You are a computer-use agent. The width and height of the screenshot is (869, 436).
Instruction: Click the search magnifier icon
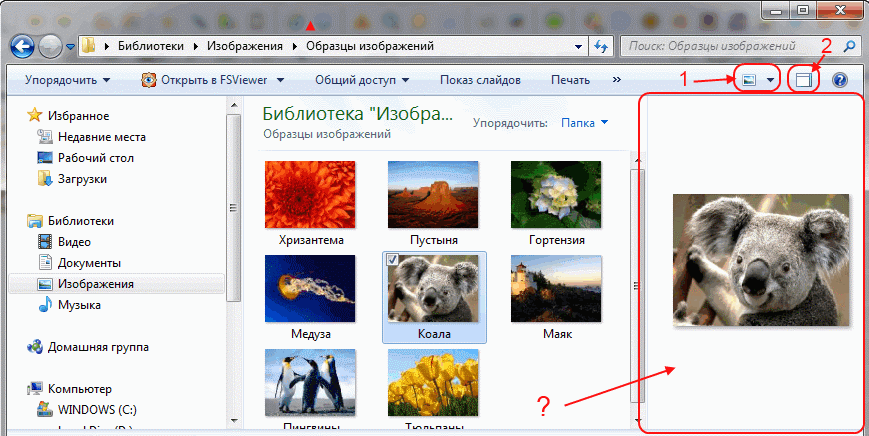(849, 46)
